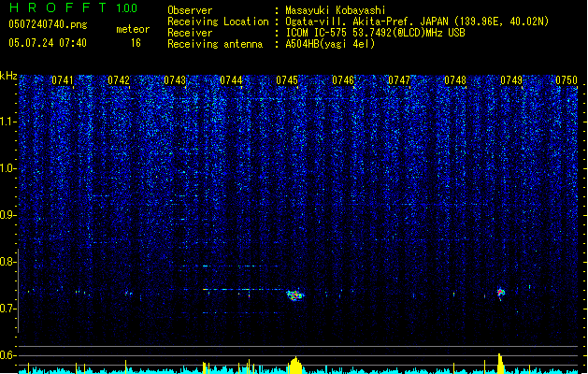
Task: Click the A504HB(yagi 4el) antenna text
Action: (x=330, y=44)
